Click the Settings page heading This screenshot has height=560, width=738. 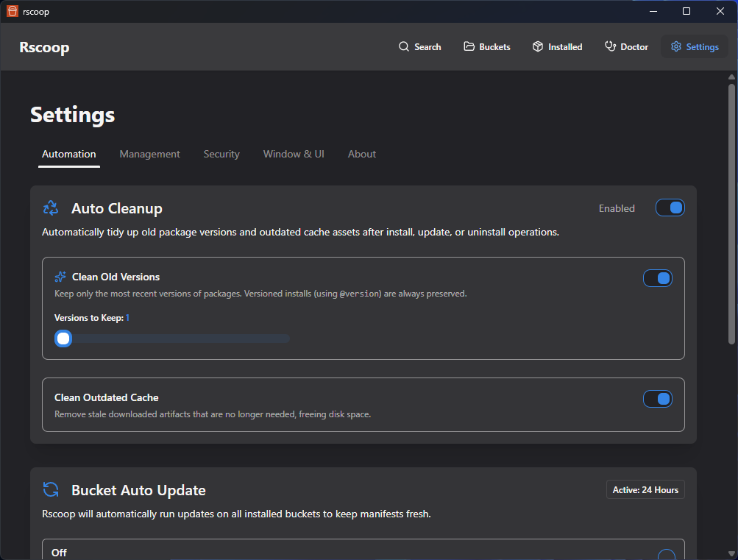coord(73,114)
